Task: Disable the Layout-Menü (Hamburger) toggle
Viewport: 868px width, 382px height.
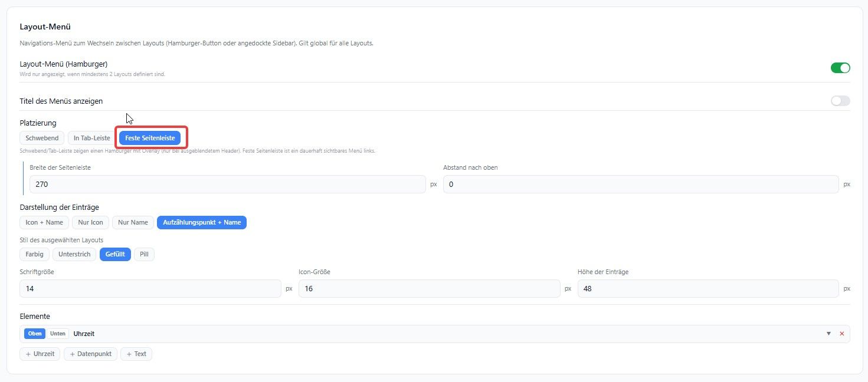Action: (840, 68)
